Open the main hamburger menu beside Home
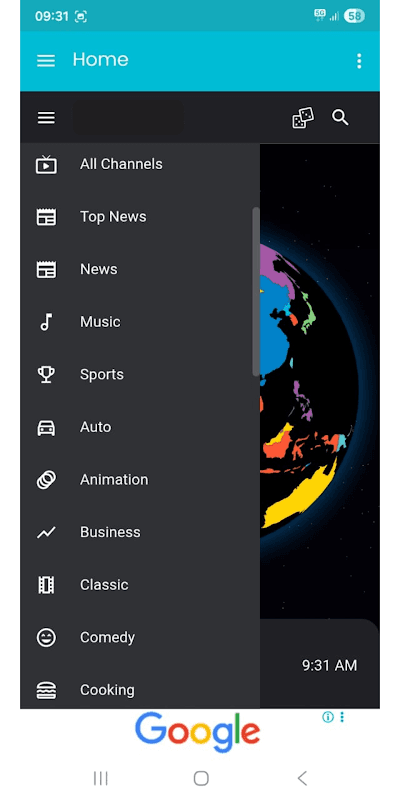Image resolution: width=400 pixels, height=800 pixels. tap(46, 61)
